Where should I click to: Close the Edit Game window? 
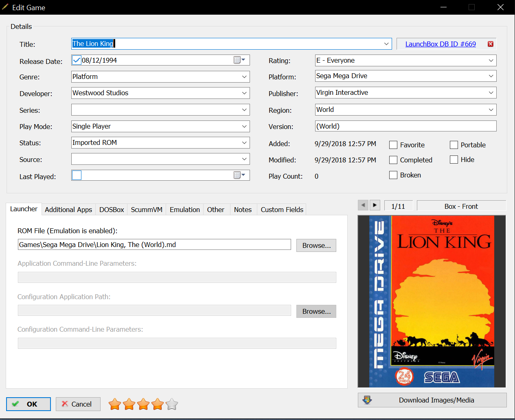(x=501, y=7)
